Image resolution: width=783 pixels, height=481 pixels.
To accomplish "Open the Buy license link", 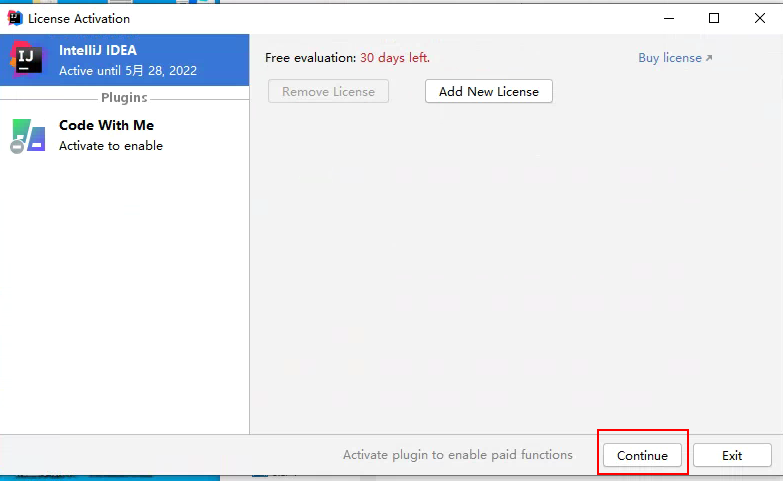I will pyautogui.click(x=669, y=58).
